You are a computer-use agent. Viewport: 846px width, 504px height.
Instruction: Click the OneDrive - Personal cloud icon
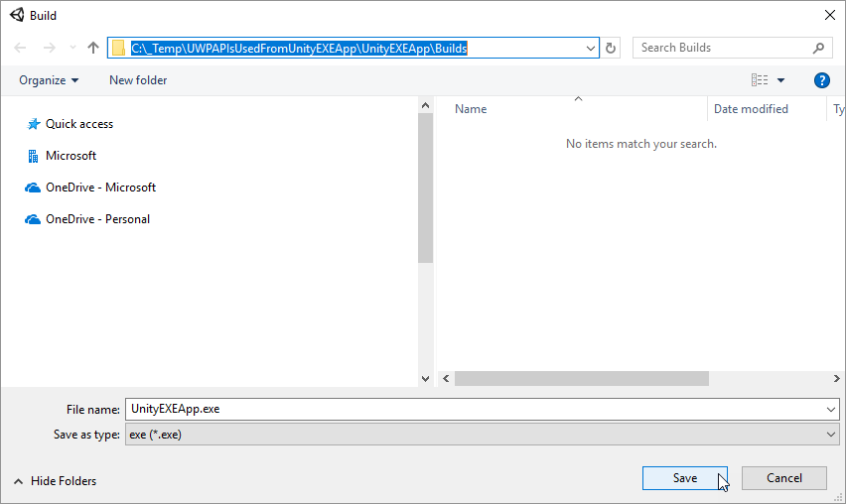coord(33,219)
